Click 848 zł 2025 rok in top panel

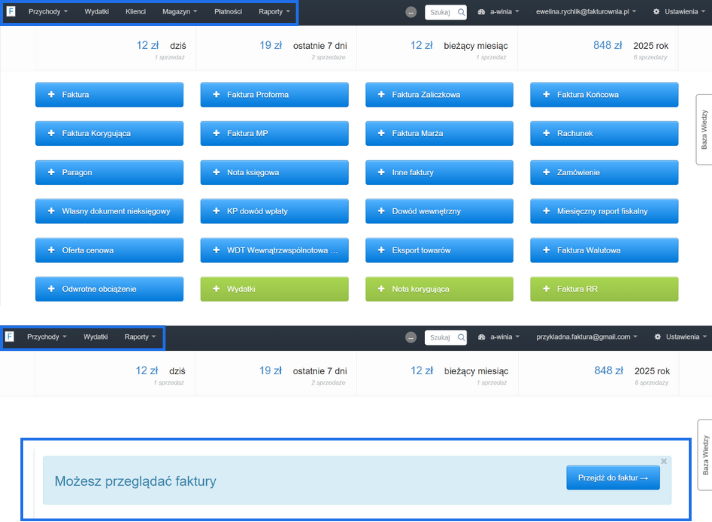[608, 45]
